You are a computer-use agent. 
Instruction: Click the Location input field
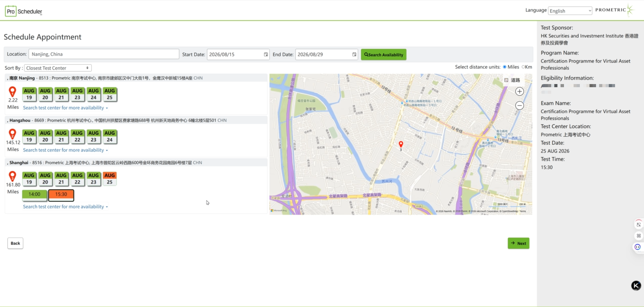pyautogui.click(x=104, y=54)
